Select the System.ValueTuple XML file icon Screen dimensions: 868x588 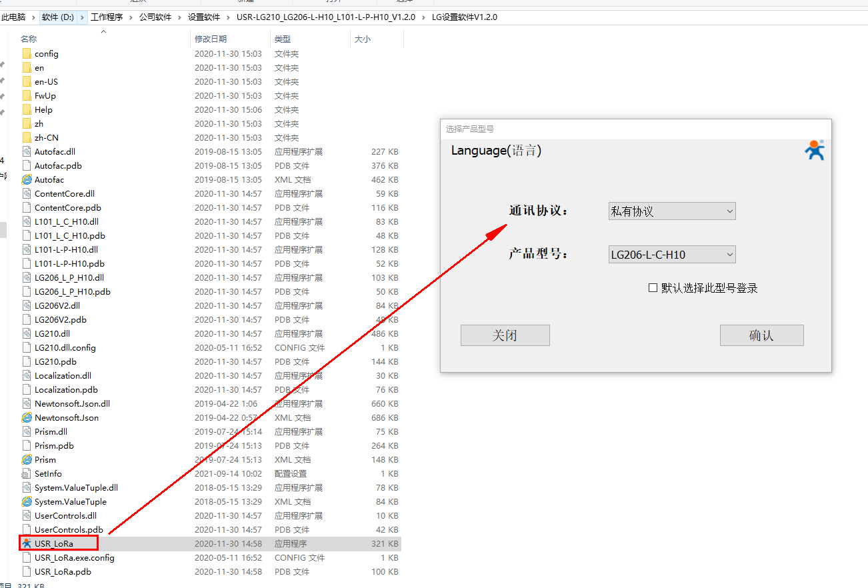tap(27, 501)
